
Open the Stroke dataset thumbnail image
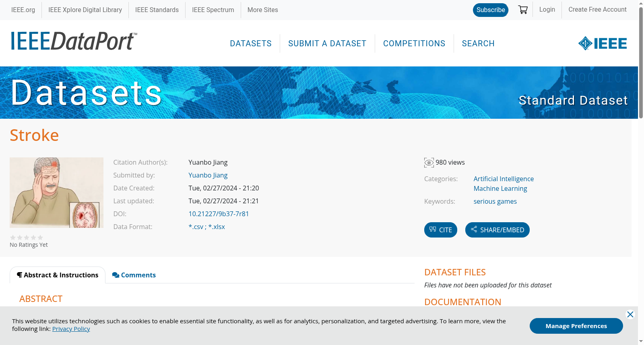tap(56, 192)
